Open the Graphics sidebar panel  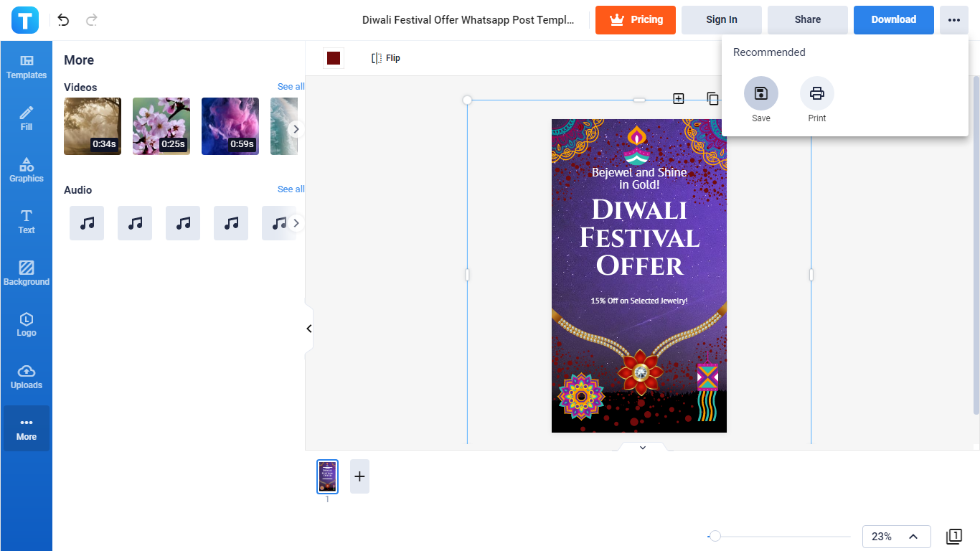pyautogui.click(x=27, y=170)
